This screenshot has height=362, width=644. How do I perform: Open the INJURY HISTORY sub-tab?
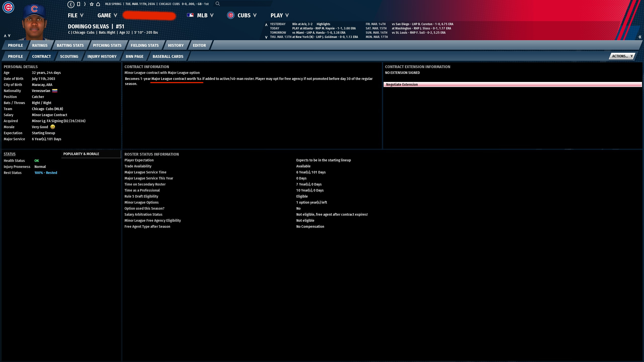(102, 56)
